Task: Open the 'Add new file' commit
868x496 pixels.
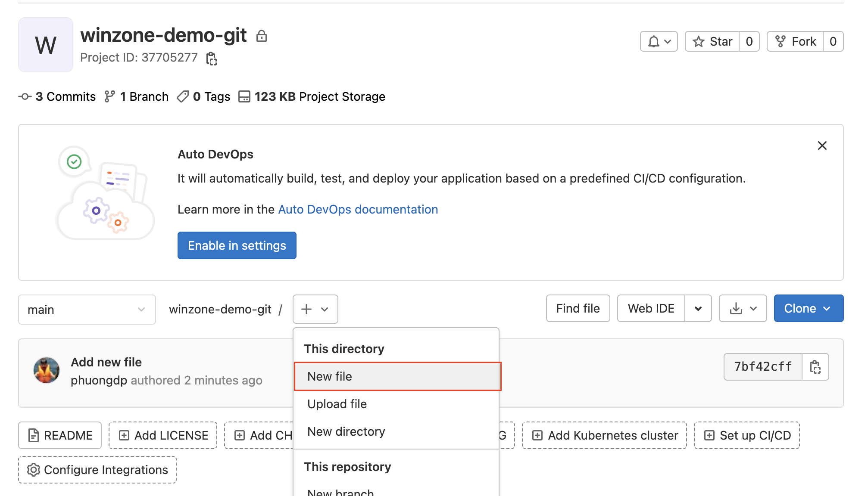Action: tap(106, 362)
